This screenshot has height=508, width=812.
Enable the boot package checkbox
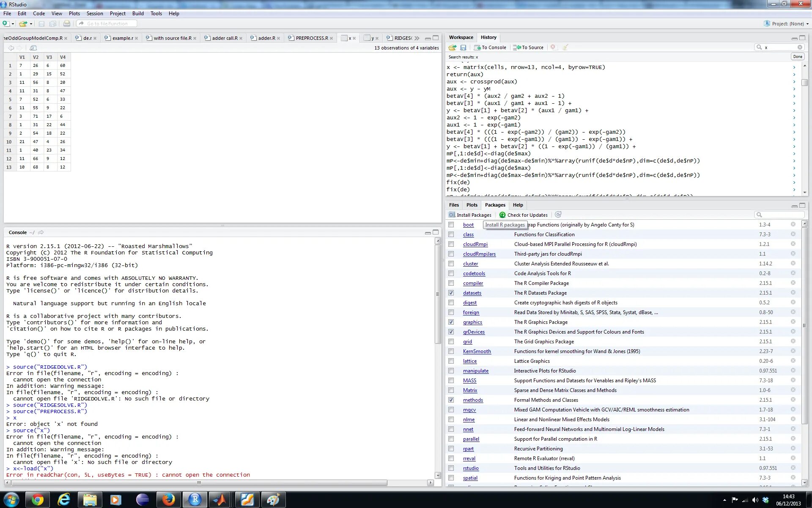[x=451, y=225]
